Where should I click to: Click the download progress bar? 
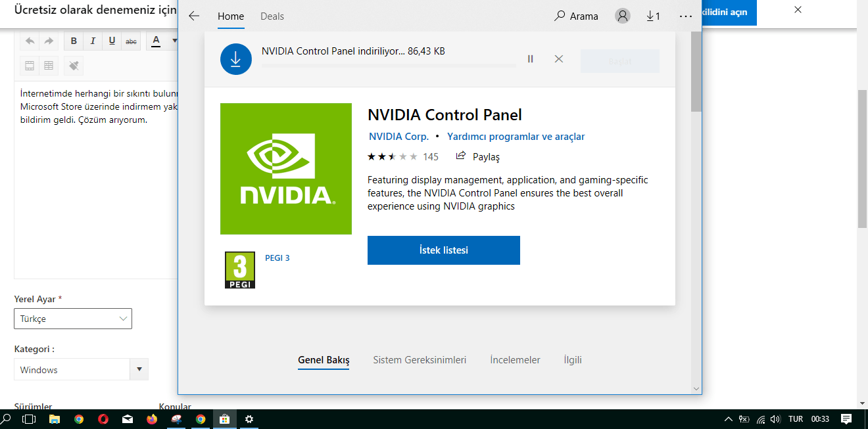pos(389,66)
